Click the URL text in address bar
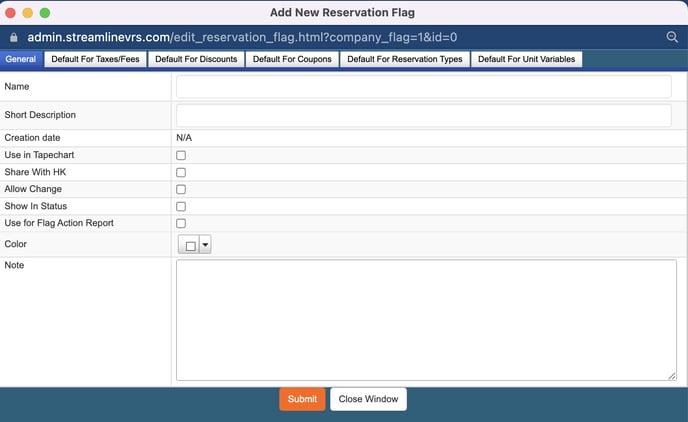688x422 pixels. coord(242,37)
